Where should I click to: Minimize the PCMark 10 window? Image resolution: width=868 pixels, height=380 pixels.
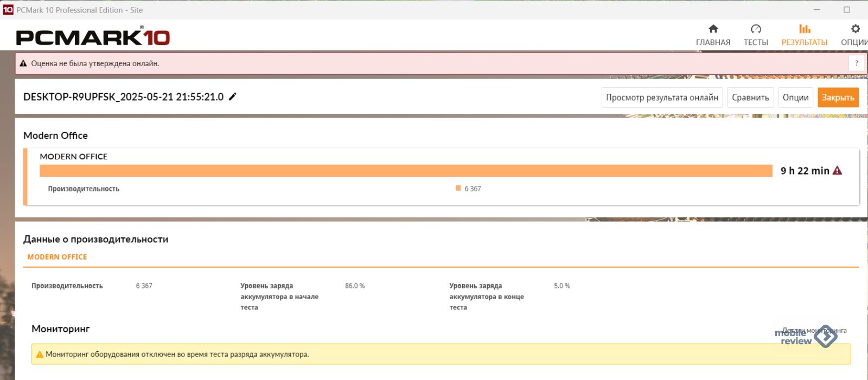818,10
